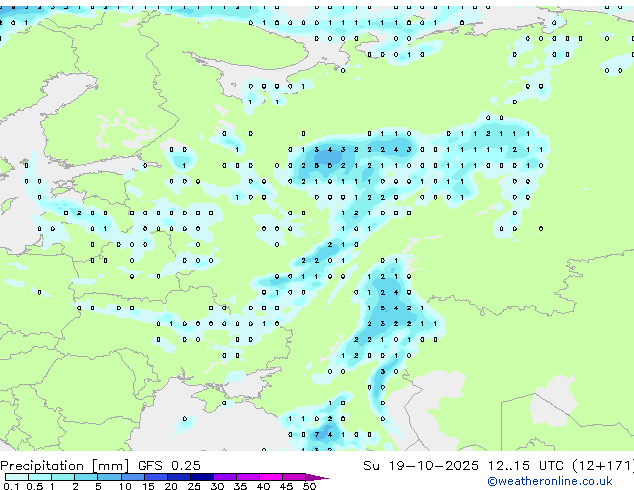This screenshot has height=490, width=634.
Task: Click the legend label '0.5'
Action: [x=34, y=486]
